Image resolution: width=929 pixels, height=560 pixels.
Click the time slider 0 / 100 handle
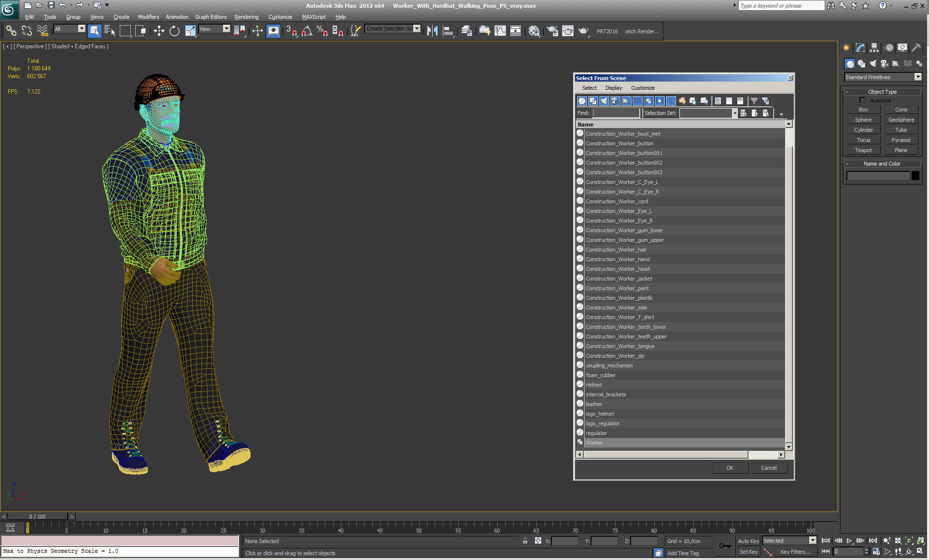click(38, 517)
